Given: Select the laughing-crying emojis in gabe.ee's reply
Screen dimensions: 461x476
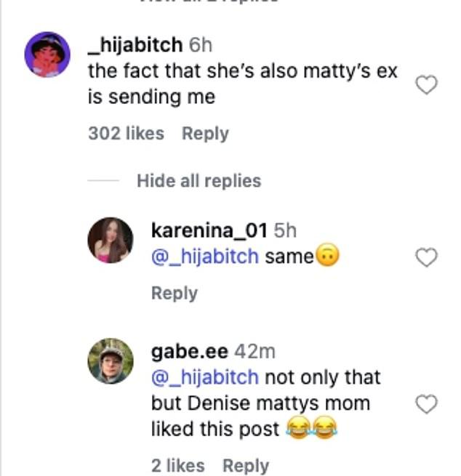Looking at the screenshot, I should [312, 428].
